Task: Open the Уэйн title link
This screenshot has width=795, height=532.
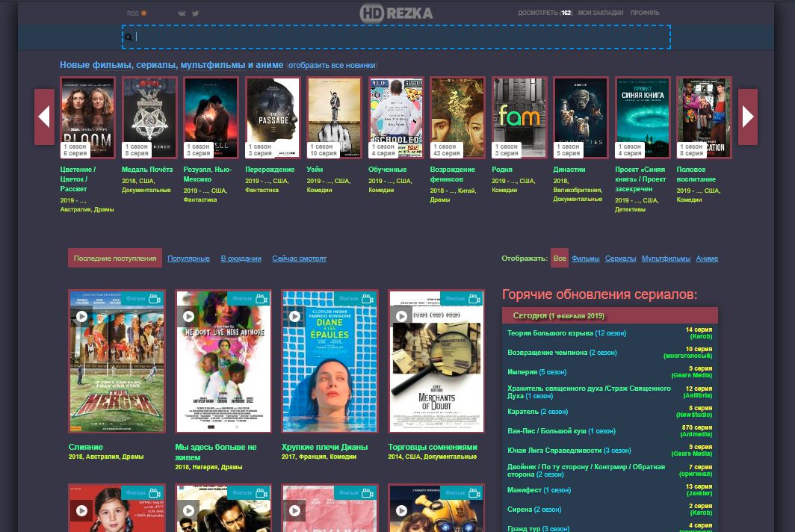Action: tap(315, 170)
